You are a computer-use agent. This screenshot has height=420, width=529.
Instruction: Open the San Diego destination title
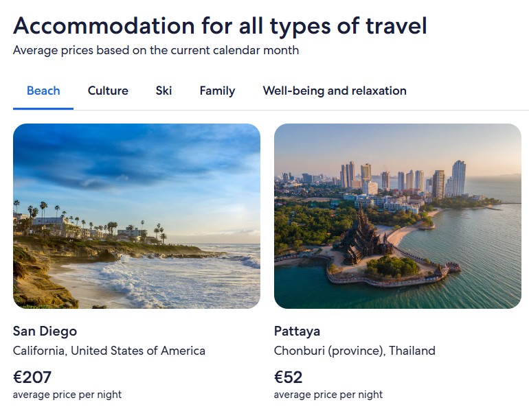(x=45, y=331)
